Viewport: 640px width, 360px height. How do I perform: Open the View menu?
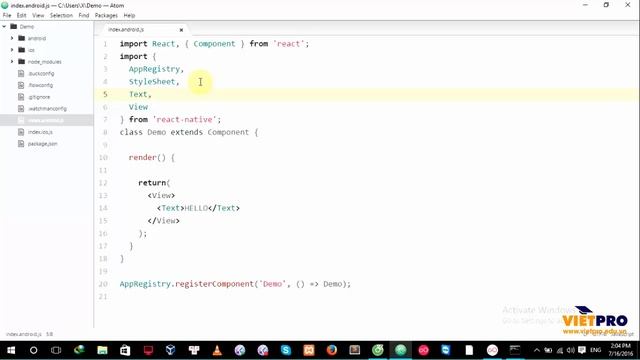[x=38, y=16]
